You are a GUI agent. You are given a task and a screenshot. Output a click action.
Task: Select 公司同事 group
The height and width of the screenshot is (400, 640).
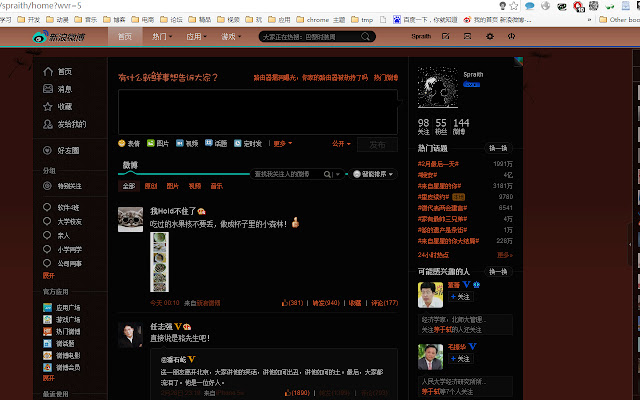click(62, 263)
